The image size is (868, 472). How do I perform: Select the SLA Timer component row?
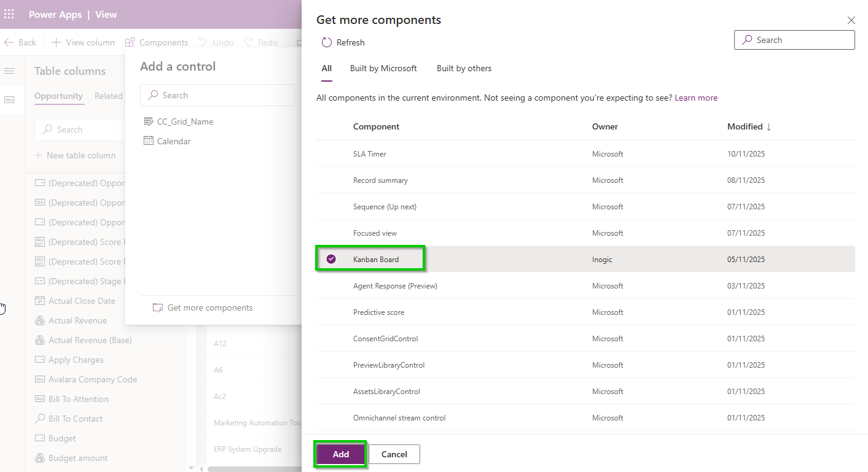point(370,154)
